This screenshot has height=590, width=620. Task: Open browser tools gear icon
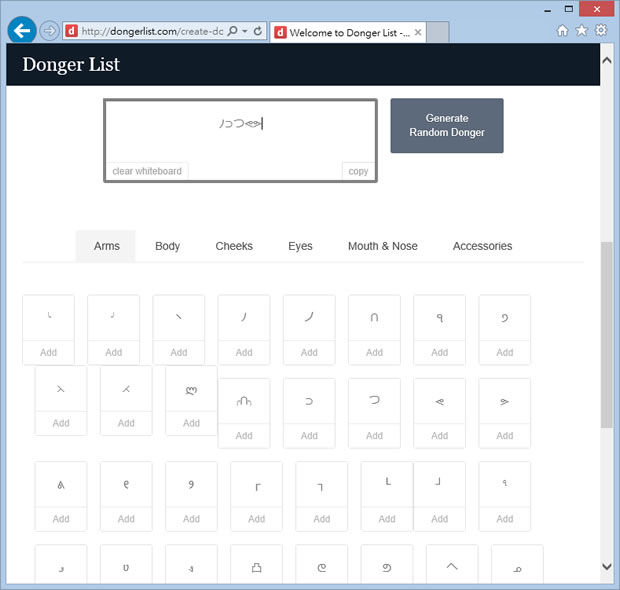click(601, 30)
